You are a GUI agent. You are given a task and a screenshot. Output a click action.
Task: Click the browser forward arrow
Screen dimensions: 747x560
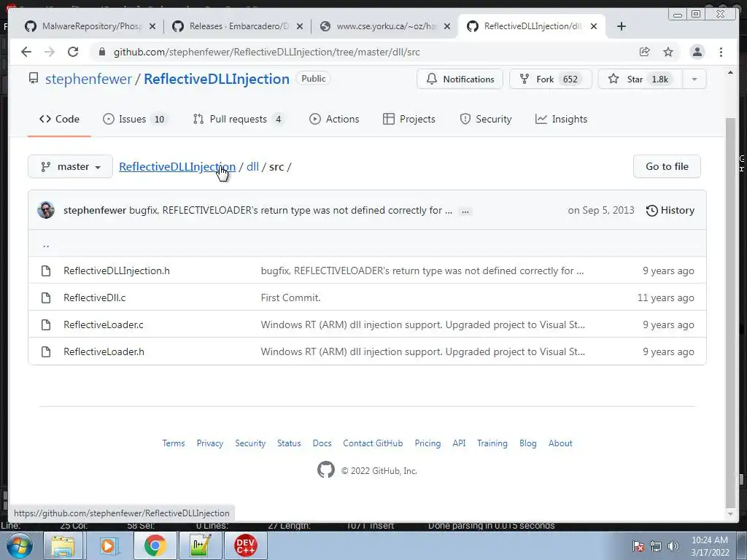(50, 52)
